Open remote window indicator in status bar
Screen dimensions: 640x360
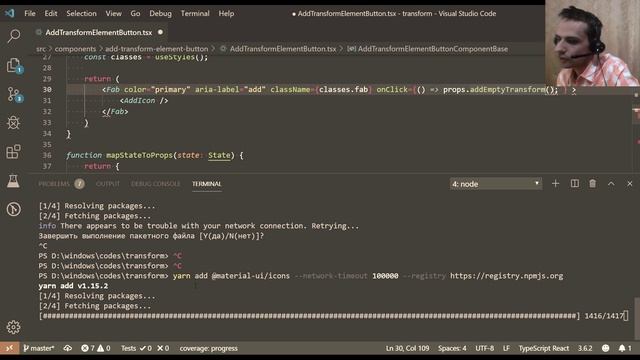tap(9, 348)
